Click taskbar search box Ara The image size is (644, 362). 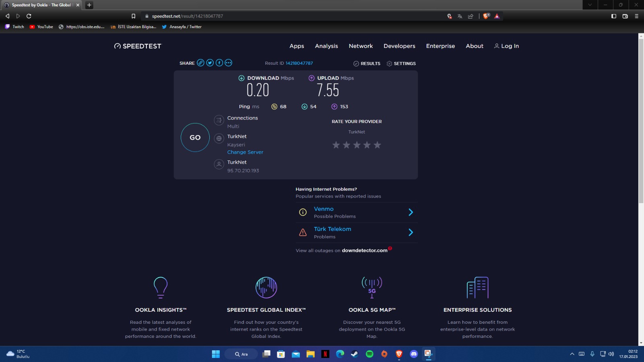pyautogui.click(x=241, y=354)
